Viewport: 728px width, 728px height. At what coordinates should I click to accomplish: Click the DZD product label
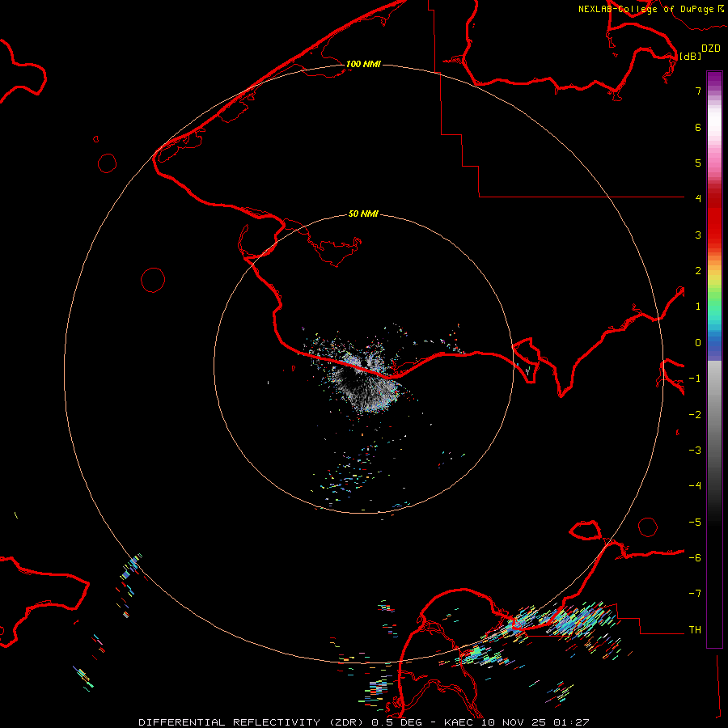(x=711, y=48)
